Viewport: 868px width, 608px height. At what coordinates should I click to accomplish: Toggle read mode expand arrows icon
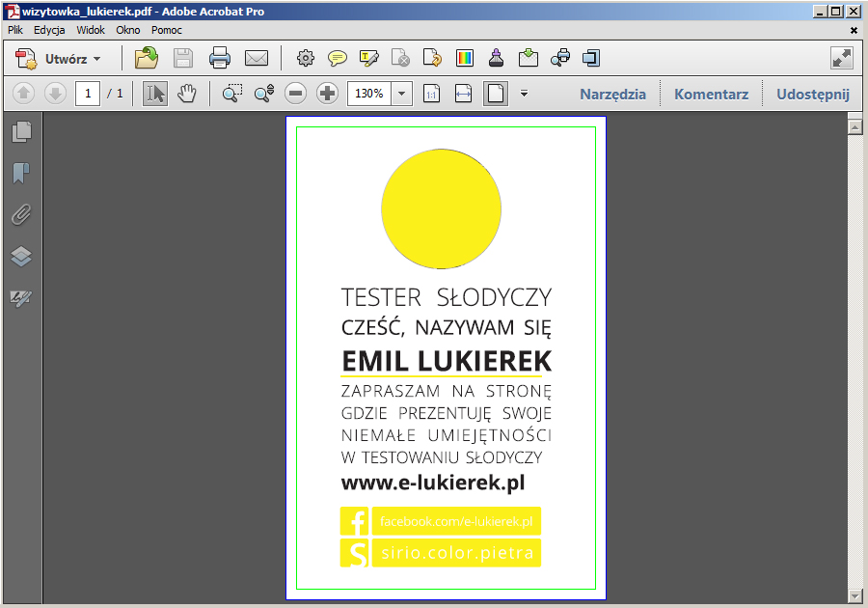pyautogui.click(x=841, y=58)
